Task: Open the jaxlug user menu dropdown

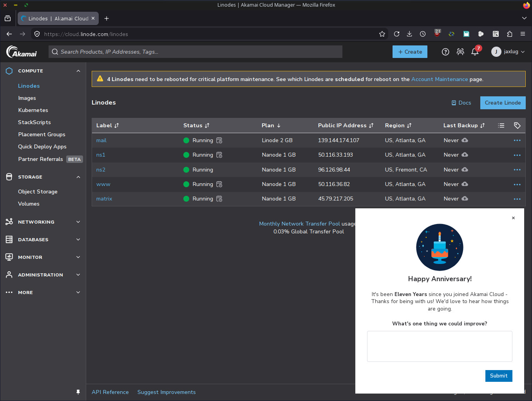Action: click(x=508, y=52)
